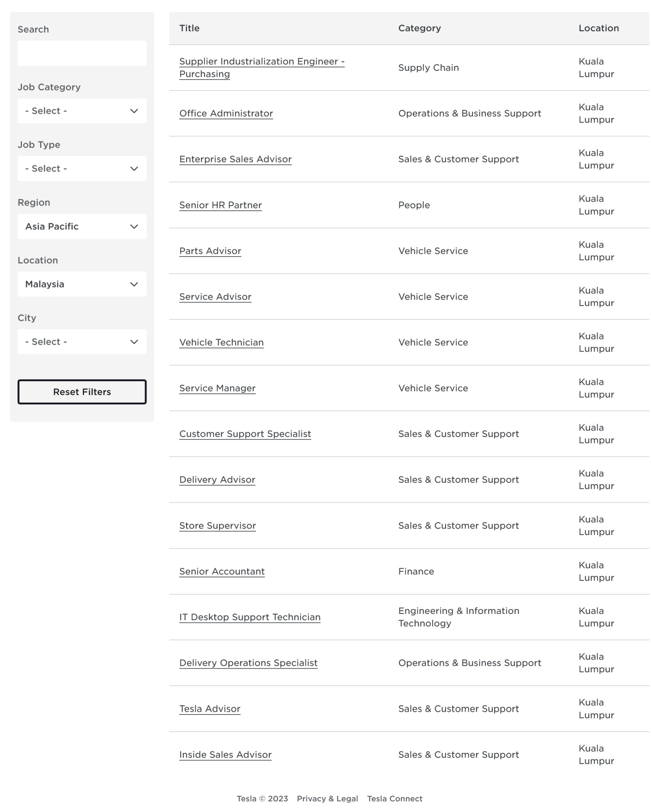Expand the City dropdown
This screenshot has width=651, height=812.
click(x=82, y=342)
